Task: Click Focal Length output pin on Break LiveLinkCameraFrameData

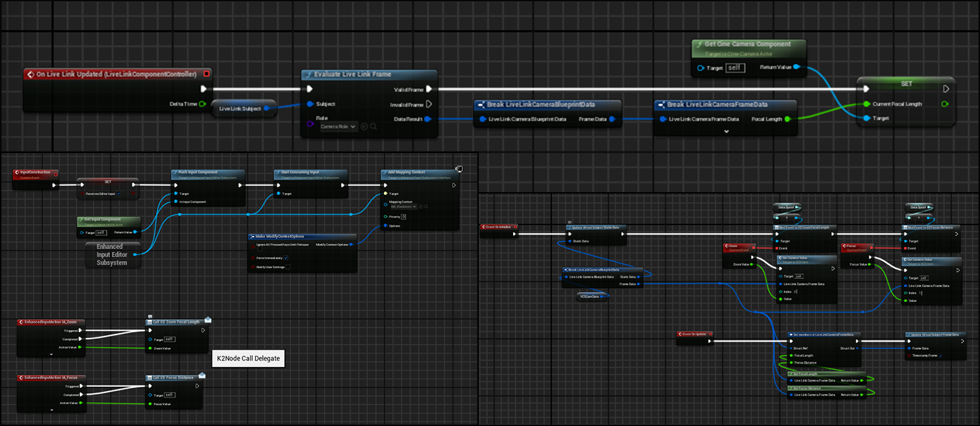Action: tap(787, 119)
